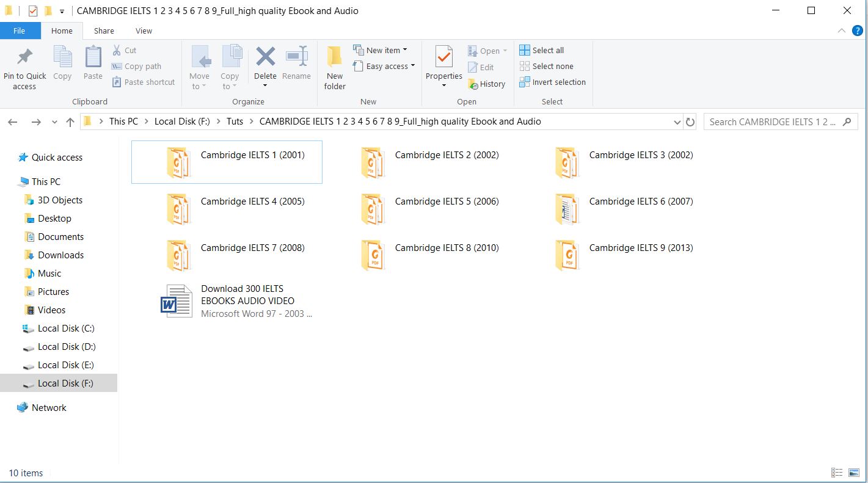Click the search magnifier icon
Screen dimensions: 868x483
[847, 122]
